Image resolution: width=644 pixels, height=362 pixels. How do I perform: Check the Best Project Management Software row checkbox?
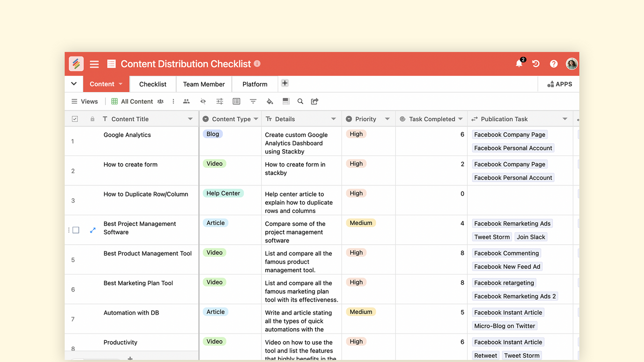point(76,230)
